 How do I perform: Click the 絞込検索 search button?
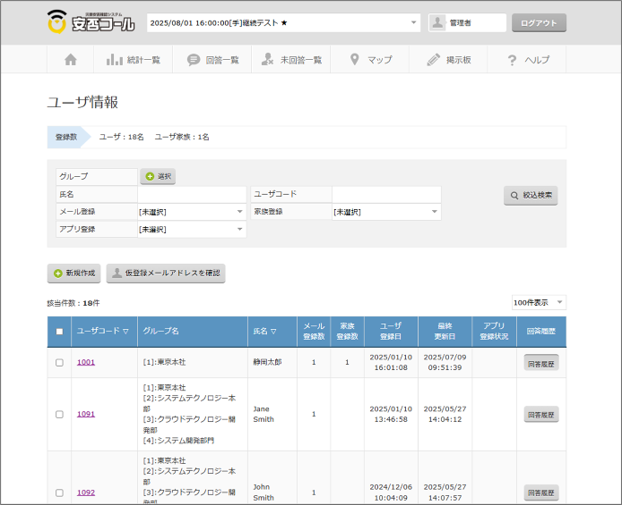530,196
